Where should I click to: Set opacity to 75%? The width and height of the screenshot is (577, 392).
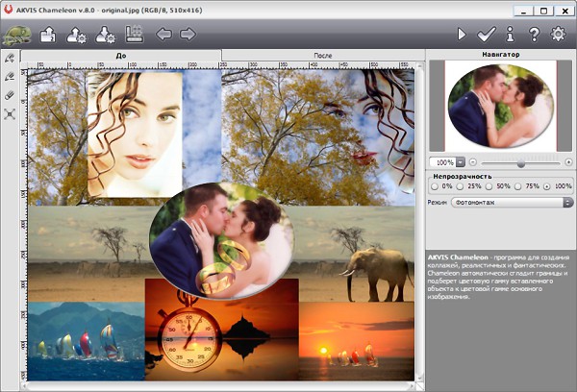point(518,186)
